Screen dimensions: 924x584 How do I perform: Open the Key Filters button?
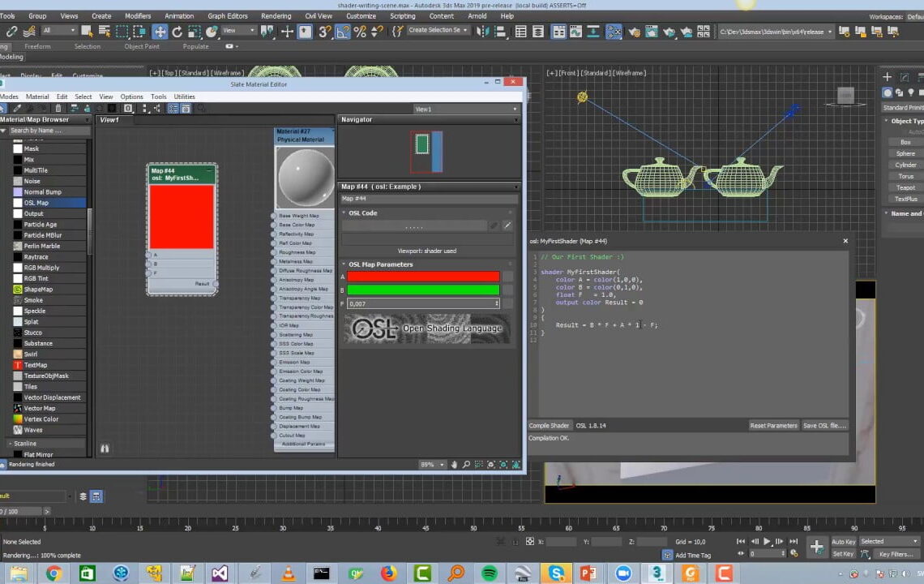coord(896,554)
